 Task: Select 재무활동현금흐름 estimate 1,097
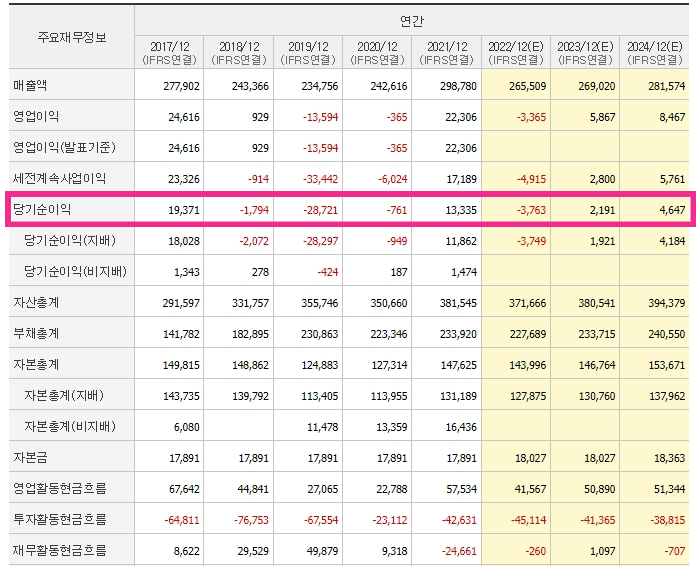point(603,551)
